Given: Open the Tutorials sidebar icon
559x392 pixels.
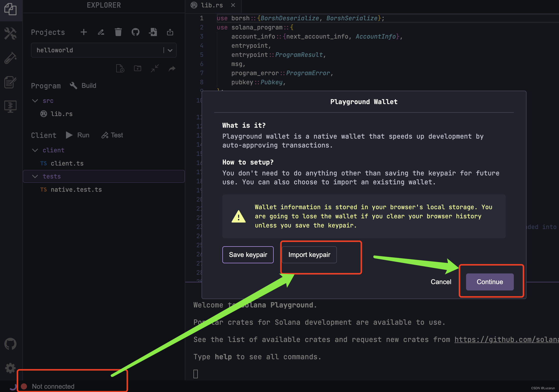Looking at the screenshot, I should click(x=10, y=82).
